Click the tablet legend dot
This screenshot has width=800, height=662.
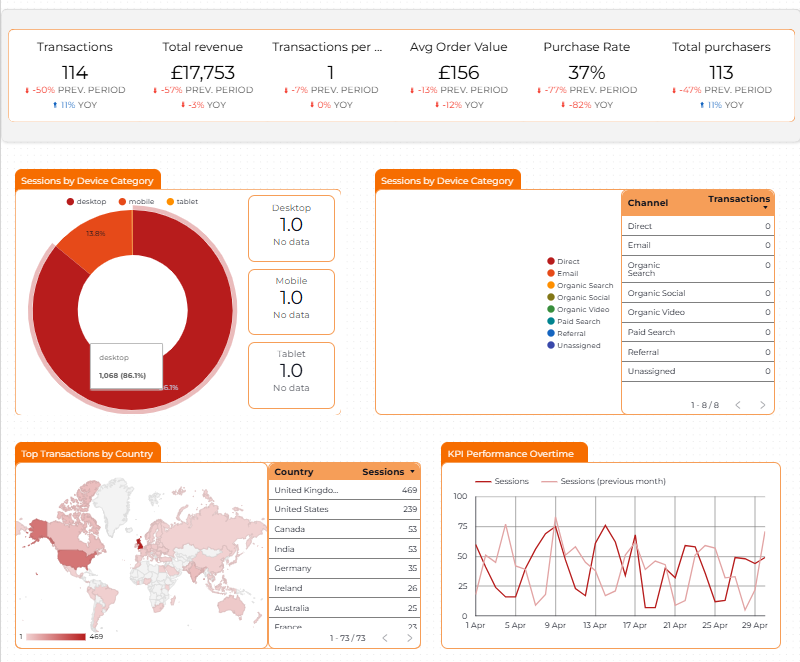(170, 201)
